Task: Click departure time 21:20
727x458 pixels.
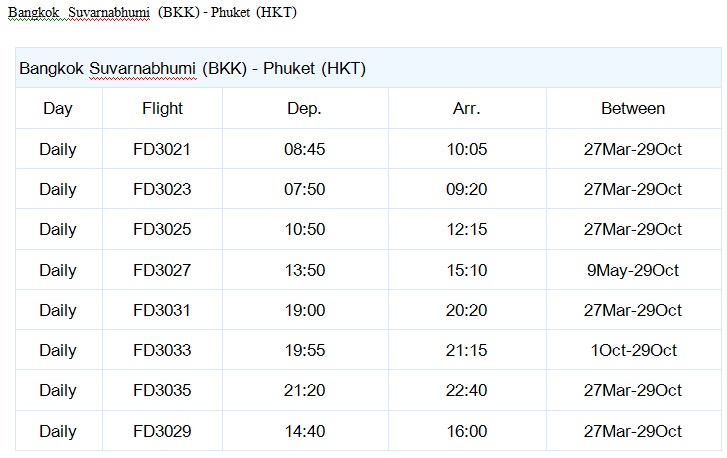Action: [x=305, y=390]
